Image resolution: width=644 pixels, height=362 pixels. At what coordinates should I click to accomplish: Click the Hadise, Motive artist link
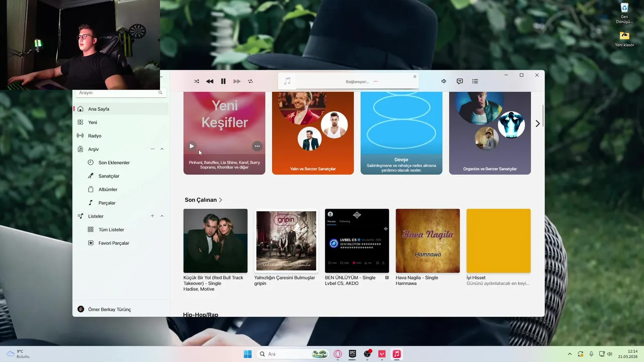[199, 289]
